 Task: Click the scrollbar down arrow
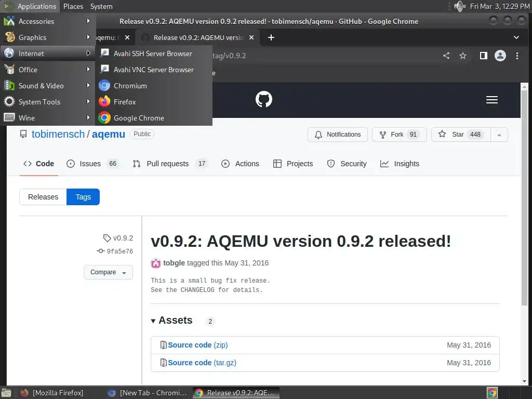point(525,381)
